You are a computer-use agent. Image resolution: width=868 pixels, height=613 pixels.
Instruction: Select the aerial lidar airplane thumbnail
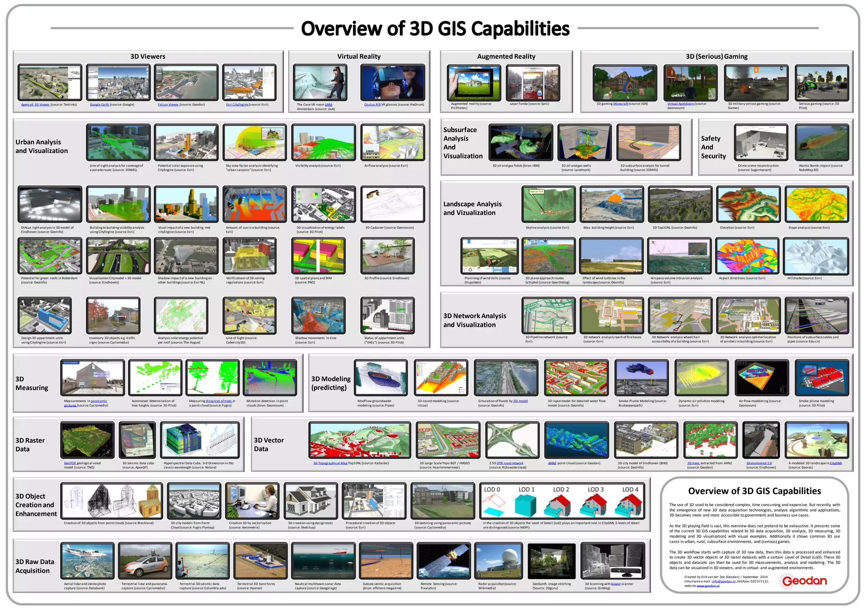(x=87, y=561)
